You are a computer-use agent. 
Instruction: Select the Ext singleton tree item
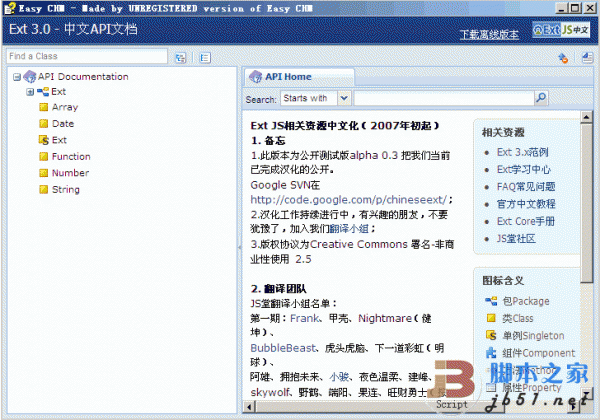[x=59, y=140]
